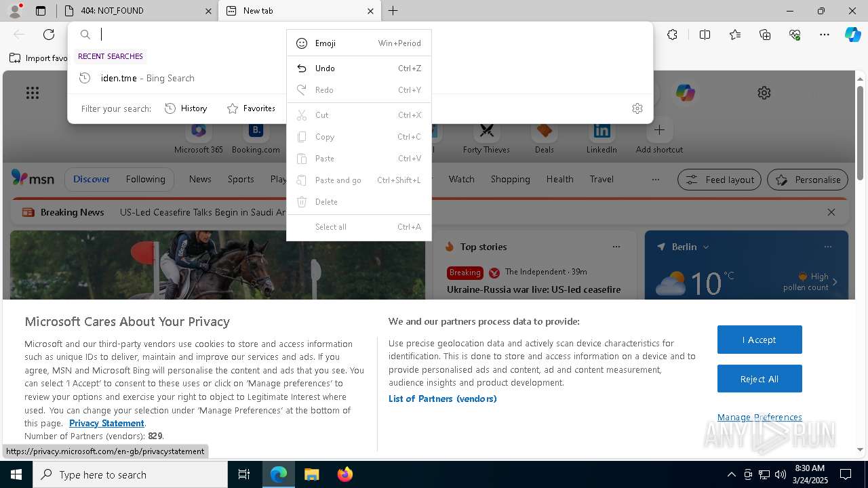Open the Copilot sidebar icon
The width and height of the screenshot is (868, 488).
tap(852, 35)
